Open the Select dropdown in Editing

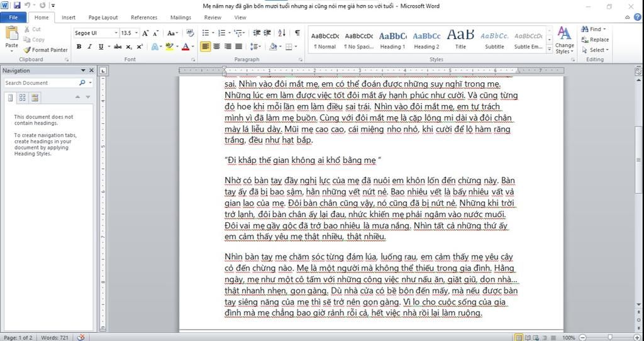596,50
